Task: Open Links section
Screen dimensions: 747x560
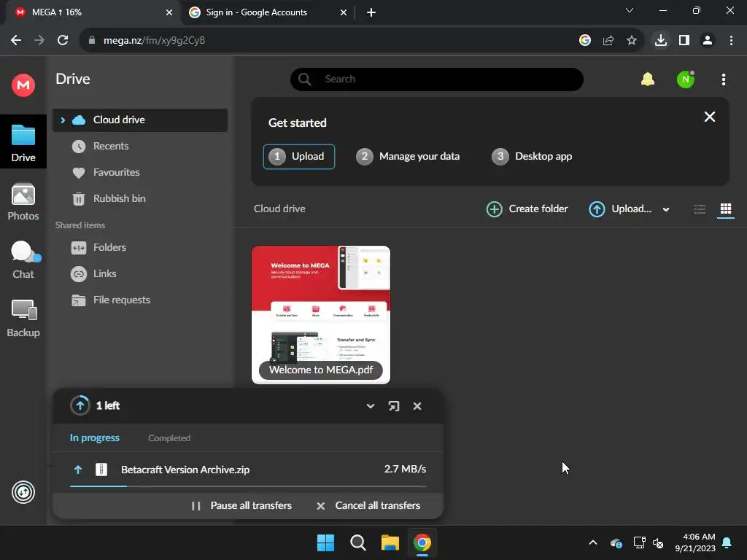Action: (104, 274)
